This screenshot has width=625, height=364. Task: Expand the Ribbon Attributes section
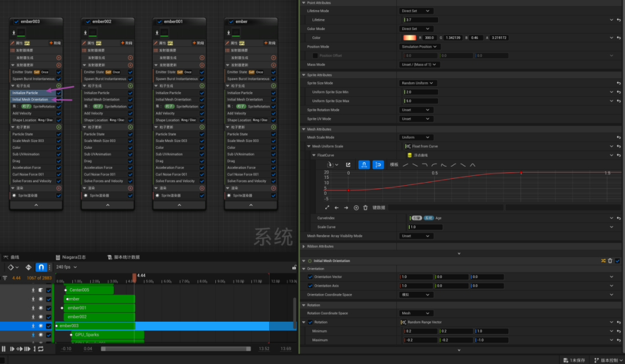(304, 247)
